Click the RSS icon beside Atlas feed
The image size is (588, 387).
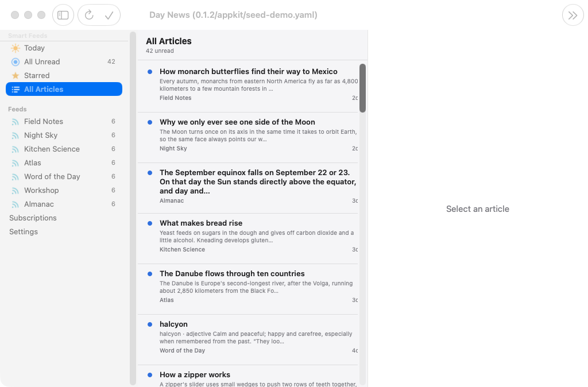(16, 162)
